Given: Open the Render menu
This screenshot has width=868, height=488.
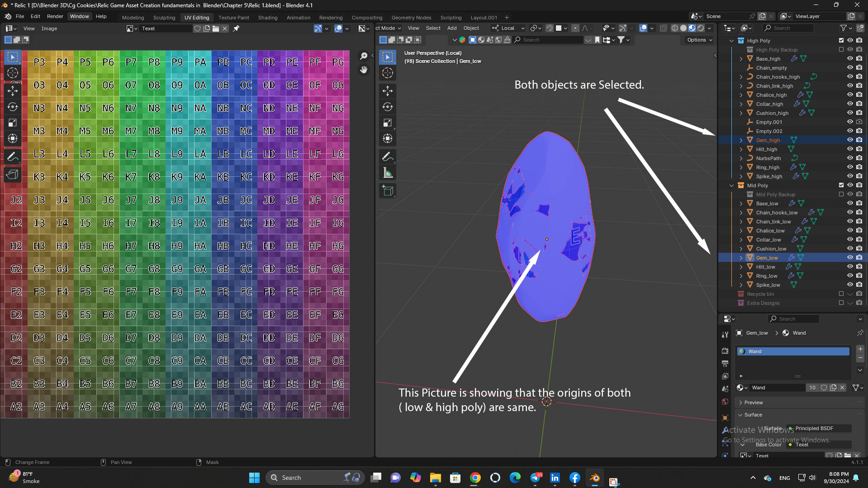Looking at the screenshot, I should click(55, 16).
